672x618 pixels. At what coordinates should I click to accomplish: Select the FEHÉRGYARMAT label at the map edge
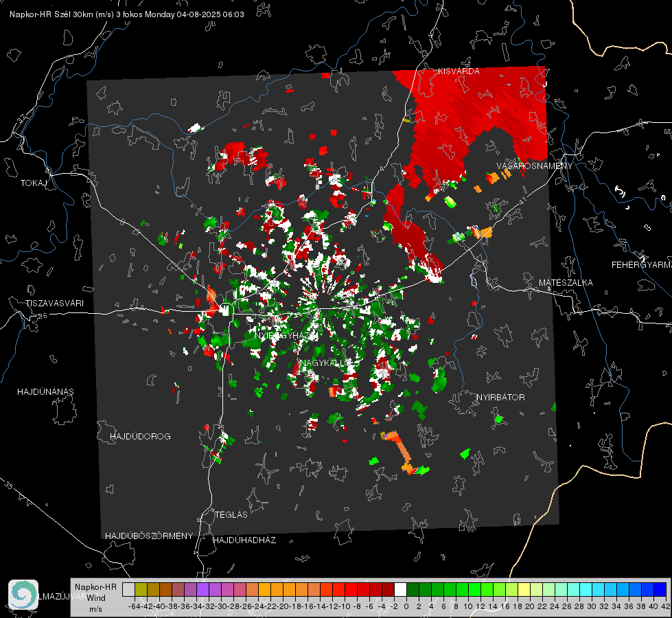[641, 265]
